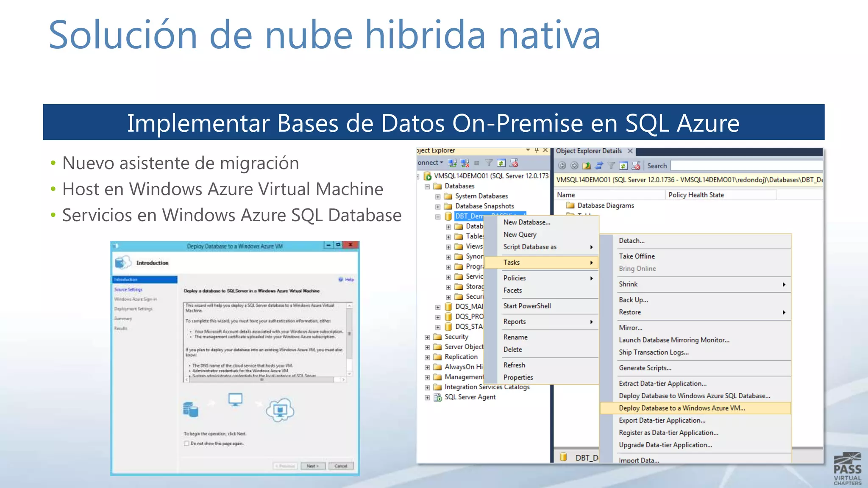
Task: Collapse the Databases node
Action: [427, 186]
